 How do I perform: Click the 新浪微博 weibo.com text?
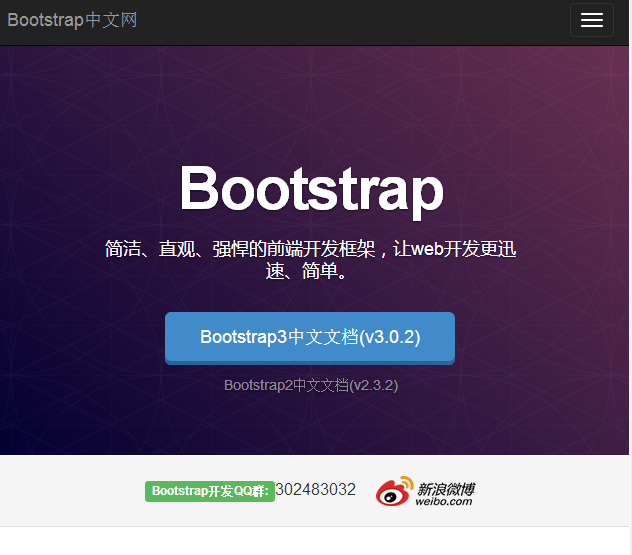point(445,494)
